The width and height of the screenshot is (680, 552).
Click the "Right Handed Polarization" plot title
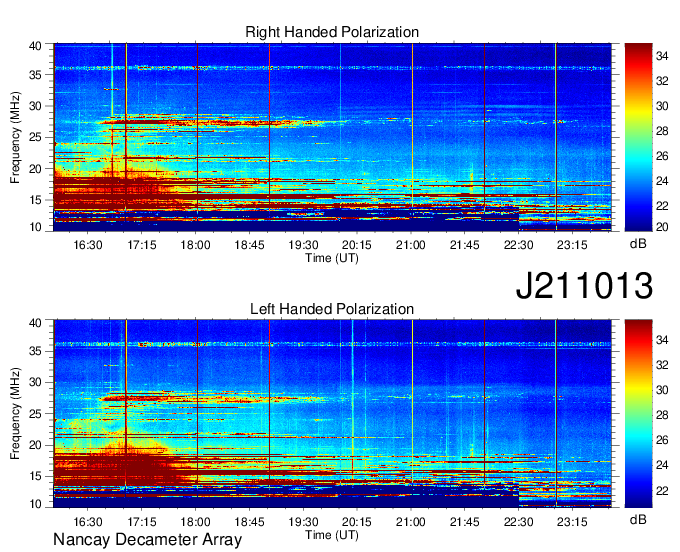coord(332,32)
